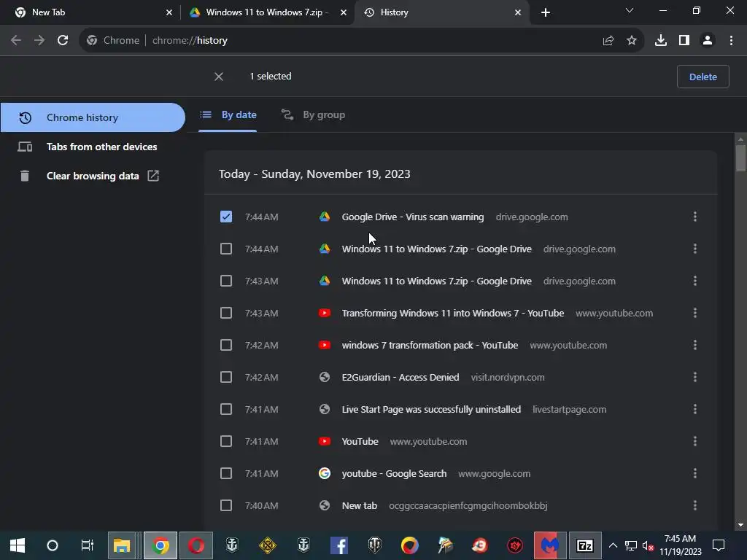Open actions menu for 7:44 AM Windows 7.zip entry
Image resolution: width=747 pixels, height=560 pixels.
tap(695, 249)
